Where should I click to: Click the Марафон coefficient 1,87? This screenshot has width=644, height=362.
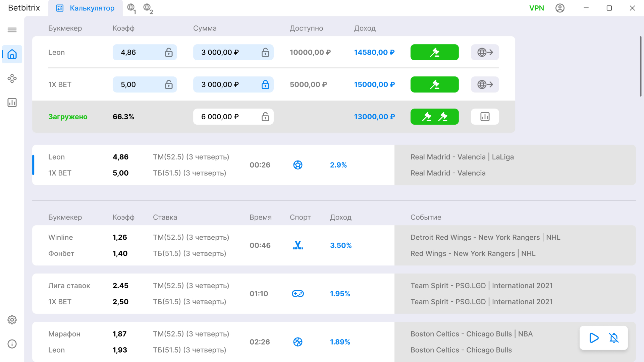point(119,334)
